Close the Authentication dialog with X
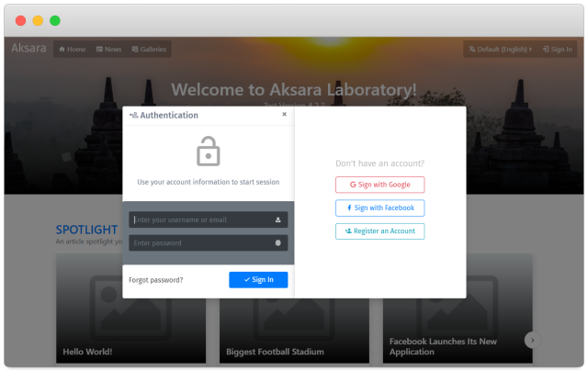 click(x=284, y=115)
